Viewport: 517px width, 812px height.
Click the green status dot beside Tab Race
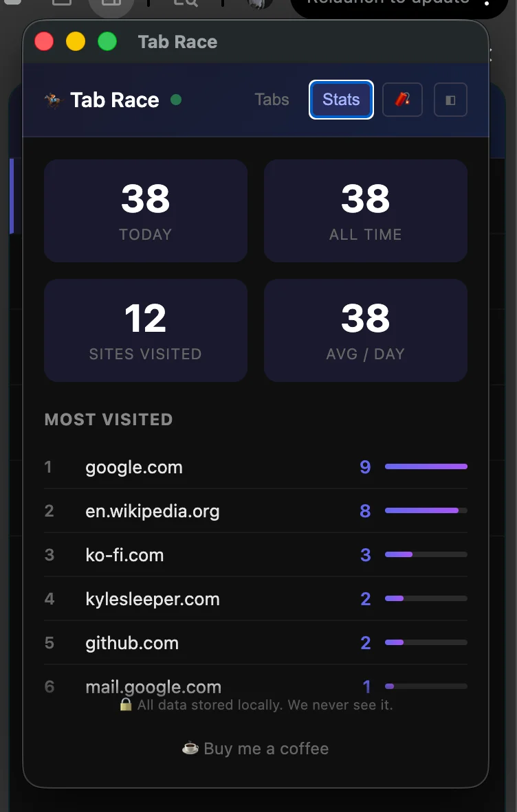176,100
